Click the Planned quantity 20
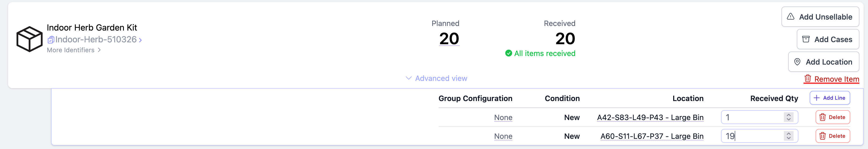This screenshot has height=149, width=868. (x=449, y=39)
